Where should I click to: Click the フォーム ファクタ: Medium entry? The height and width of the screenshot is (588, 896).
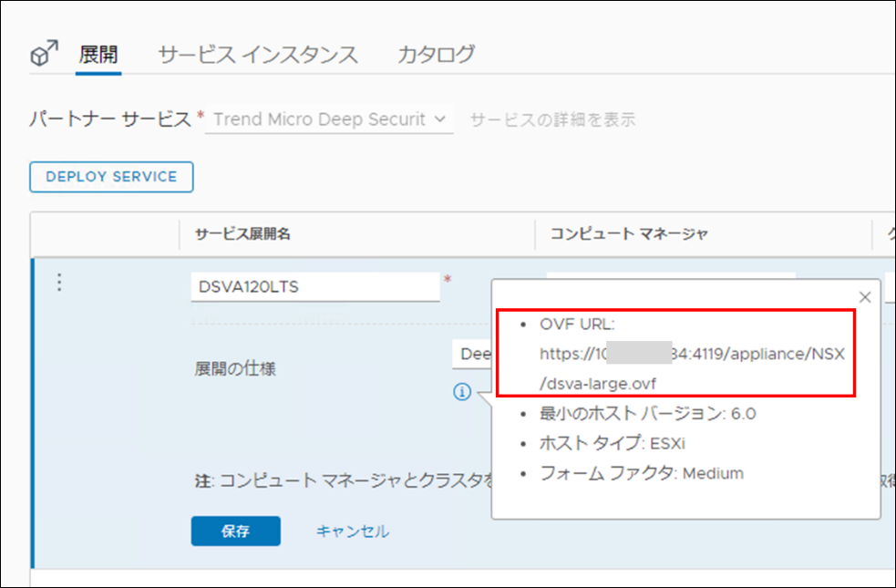pos(641,473)
